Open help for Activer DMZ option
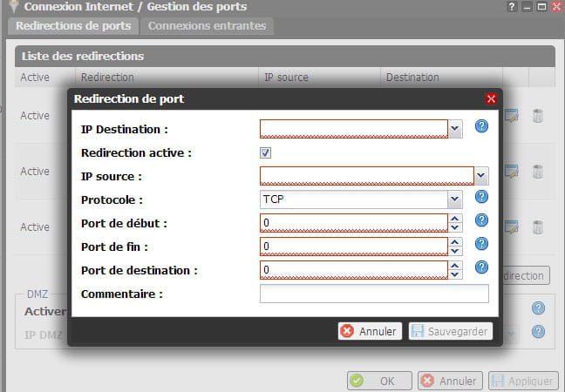The height and width of the screenshot is (392, 565). pos(538,308)
